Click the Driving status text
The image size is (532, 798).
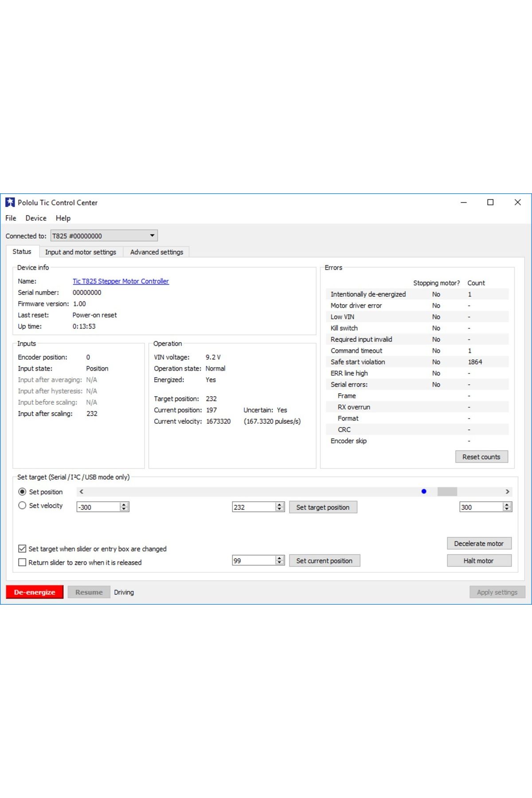124,592
